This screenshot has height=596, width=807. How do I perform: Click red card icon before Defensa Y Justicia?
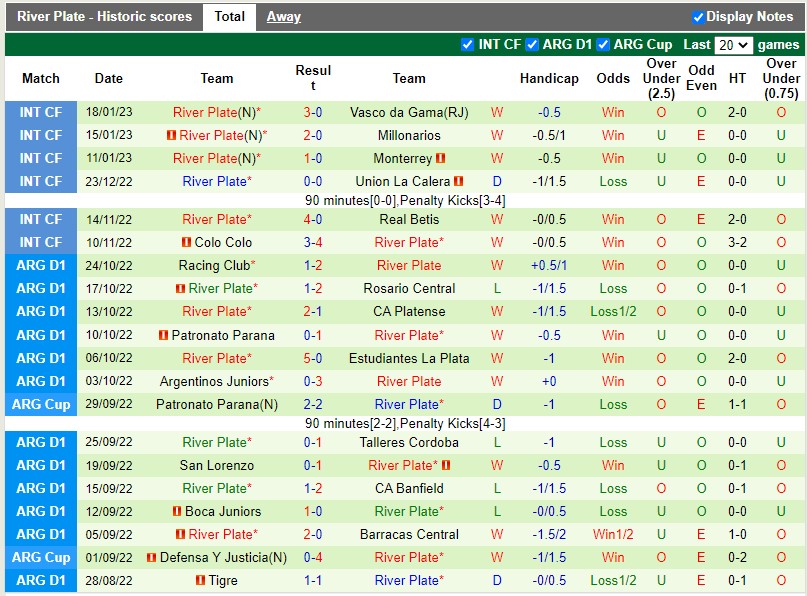coord(151,557)
